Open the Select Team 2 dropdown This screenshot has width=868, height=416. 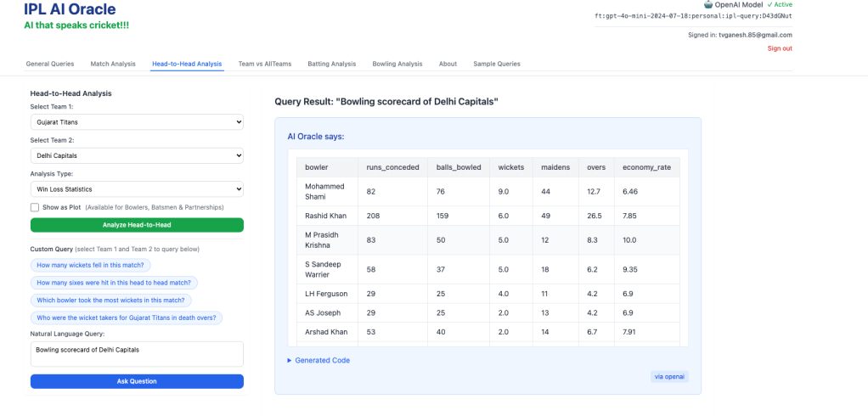pyautogui.click(x=137, y=156)
